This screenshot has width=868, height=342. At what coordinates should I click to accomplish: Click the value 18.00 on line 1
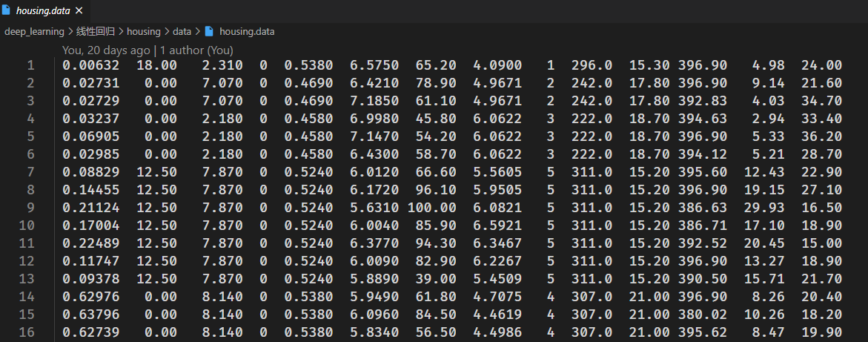(x=156, y=65)
